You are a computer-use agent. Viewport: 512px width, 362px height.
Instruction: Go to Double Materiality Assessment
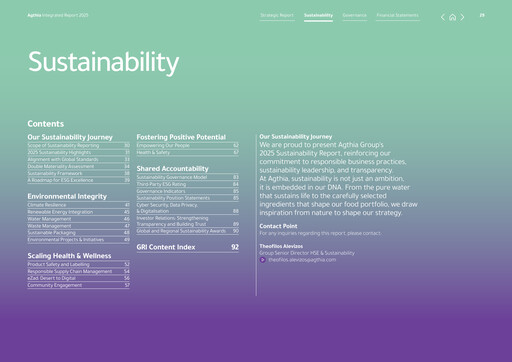[79, 166]
